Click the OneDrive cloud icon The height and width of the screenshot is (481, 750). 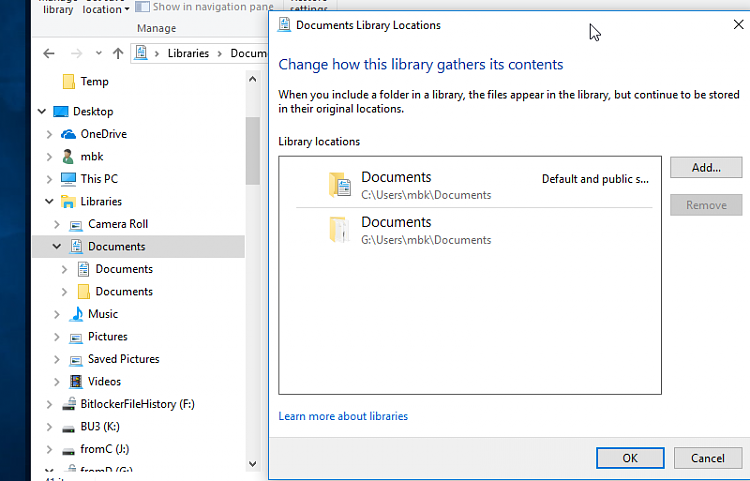[68, 134]
